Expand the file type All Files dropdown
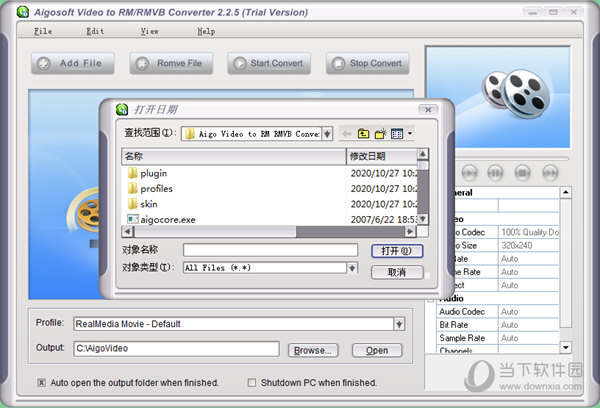This screenshot has width=600, height=408. click(352, 268)
